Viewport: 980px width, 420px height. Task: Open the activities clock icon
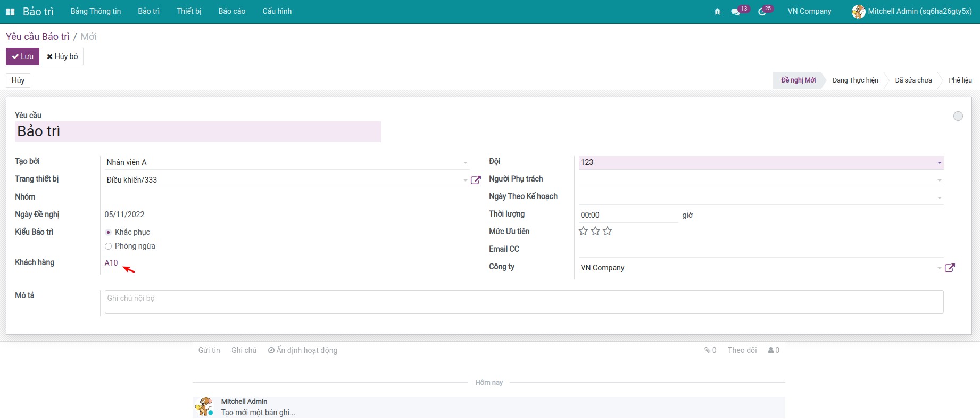[x=762, y=12]
